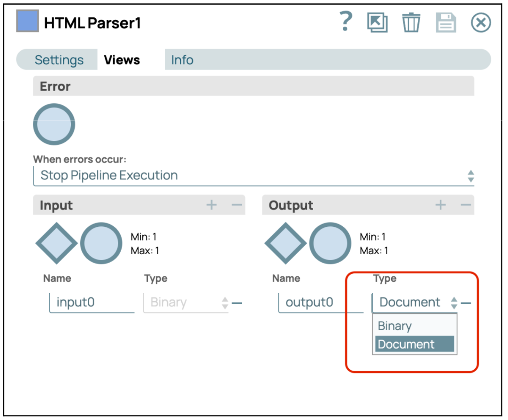Expand the When errors occur dropdown

pos(254,176)
